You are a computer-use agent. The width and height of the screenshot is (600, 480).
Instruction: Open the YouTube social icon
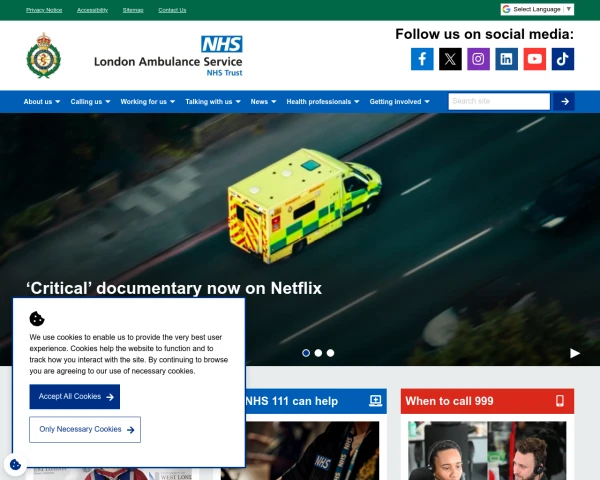(x=535, y=59)
